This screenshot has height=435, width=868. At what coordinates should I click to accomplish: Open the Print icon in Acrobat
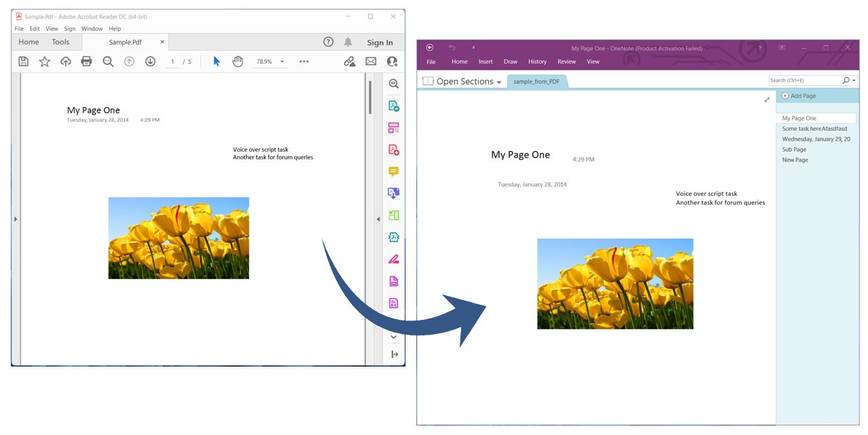(86, 61)
